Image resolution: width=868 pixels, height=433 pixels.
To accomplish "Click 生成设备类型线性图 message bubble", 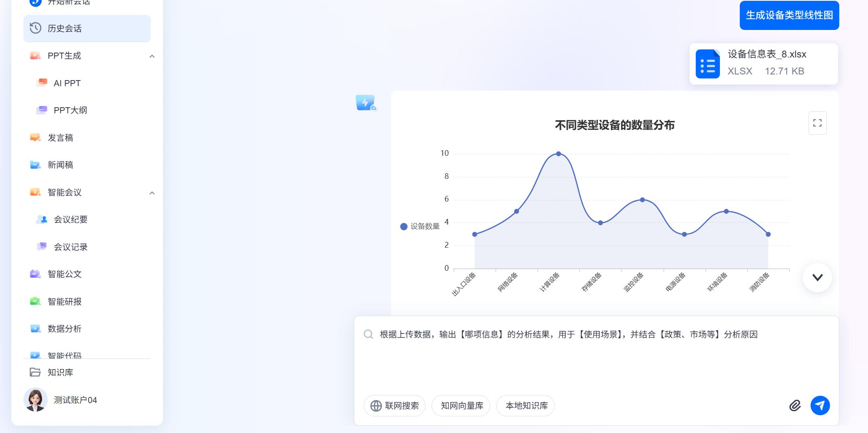I will [789, 15].
